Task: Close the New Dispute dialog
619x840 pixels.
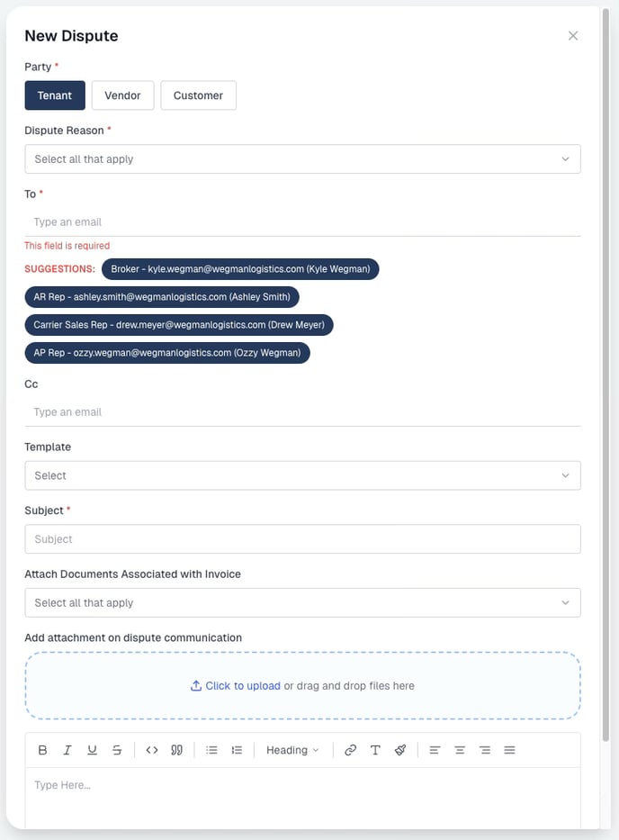Action: [x=573, y=36]
